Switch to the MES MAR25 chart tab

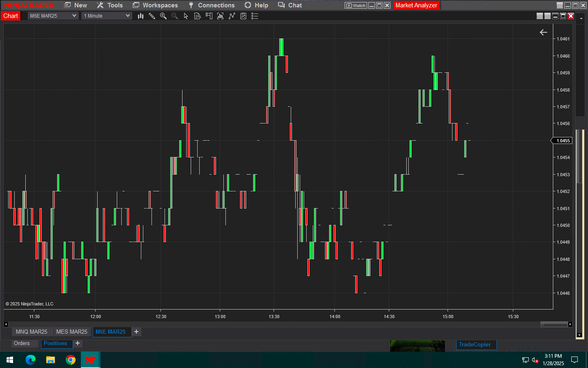[x=72, y=332]
